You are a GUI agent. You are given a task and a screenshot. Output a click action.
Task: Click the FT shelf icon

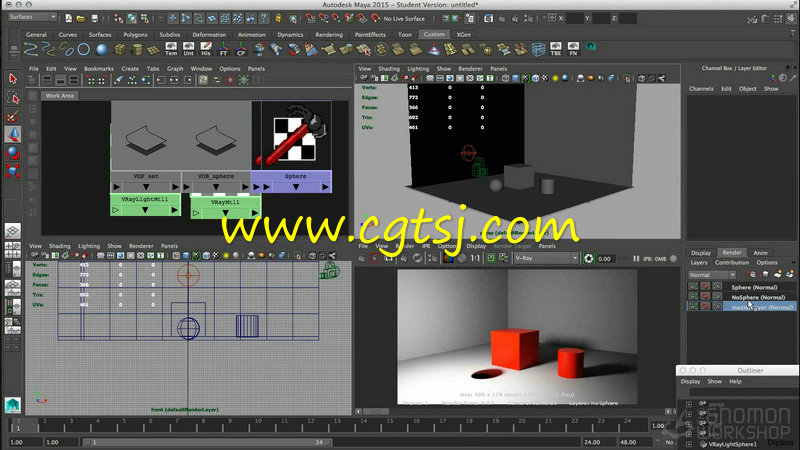coord(223,49)
